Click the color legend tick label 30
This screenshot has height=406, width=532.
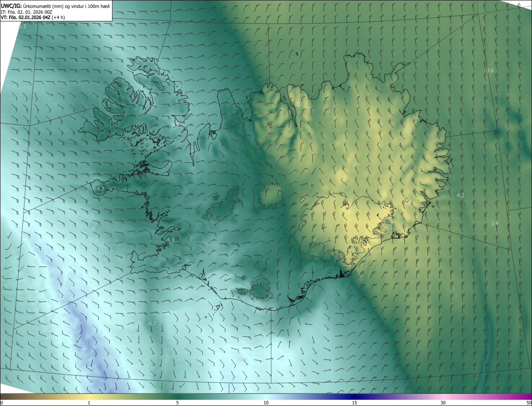(443, 403)
